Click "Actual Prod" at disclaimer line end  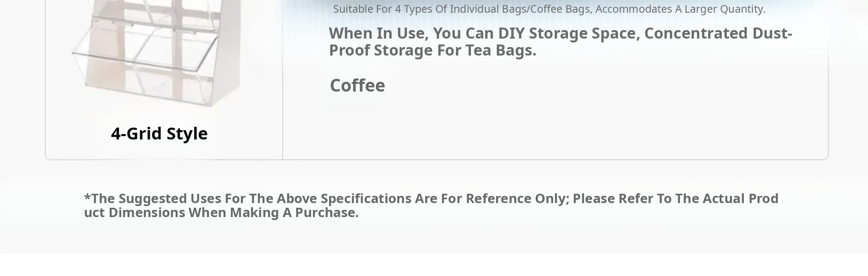[740, 198]
